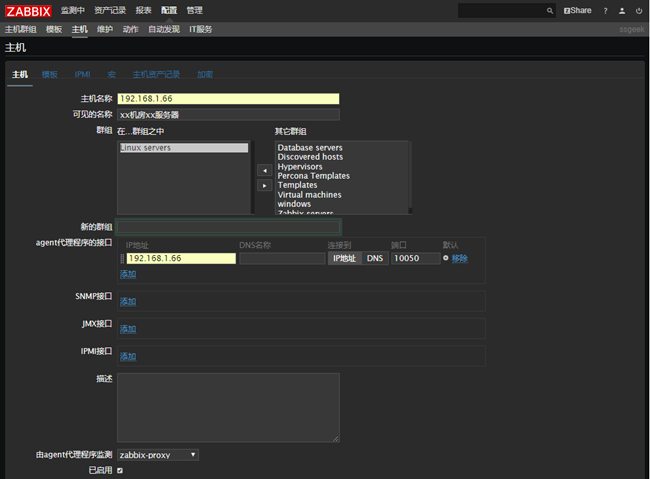Focus the 主机名称 input field
The image size is (650, 479).
[x=228, y=99]
